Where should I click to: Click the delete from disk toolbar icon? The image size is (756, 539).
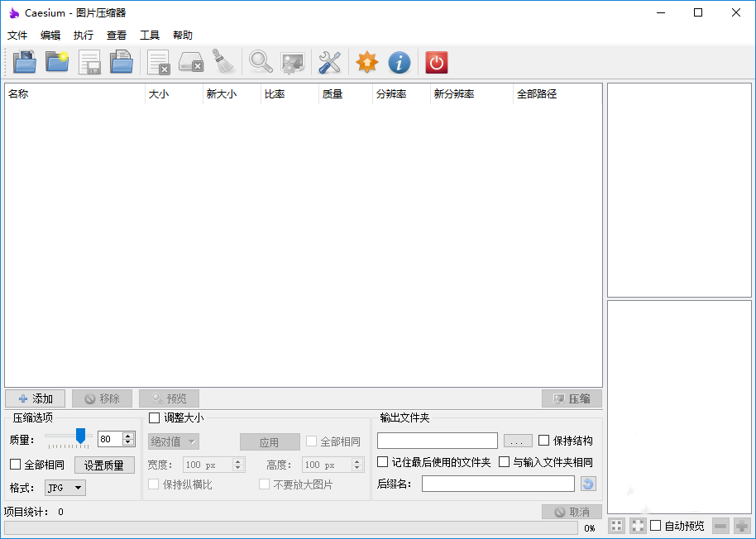[x=191, y=62]
